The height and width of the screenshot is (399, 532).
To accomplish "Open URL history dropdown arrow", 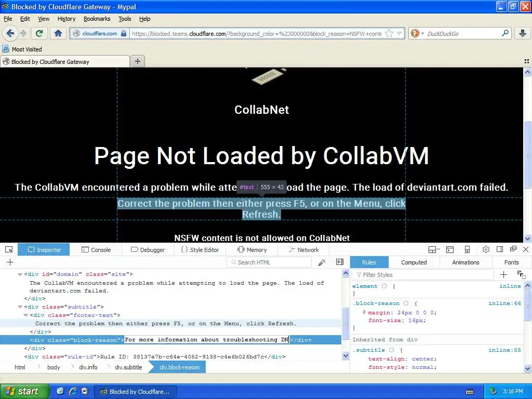I will pos(400,33).
